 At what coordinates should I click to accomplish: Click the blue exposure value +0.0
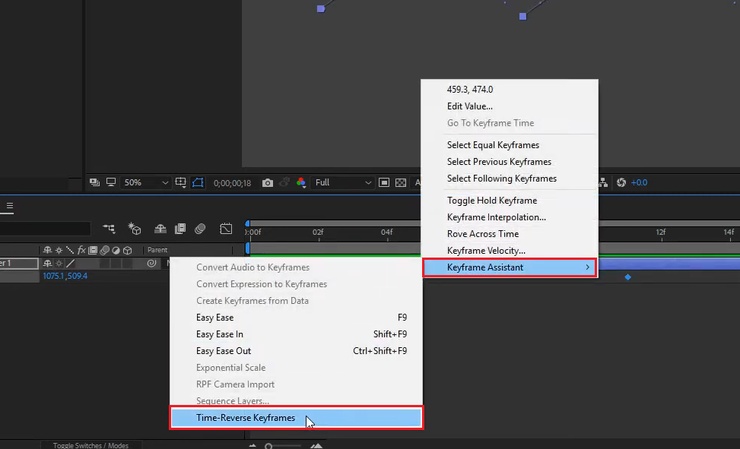pos(639,183)
